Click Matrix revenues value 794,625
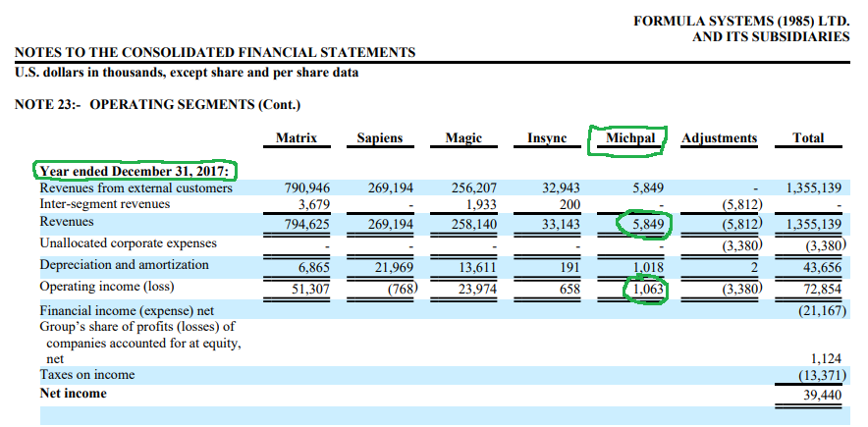Screen dimensions: 868x427 pyautogui.click(x=307, y=225)
